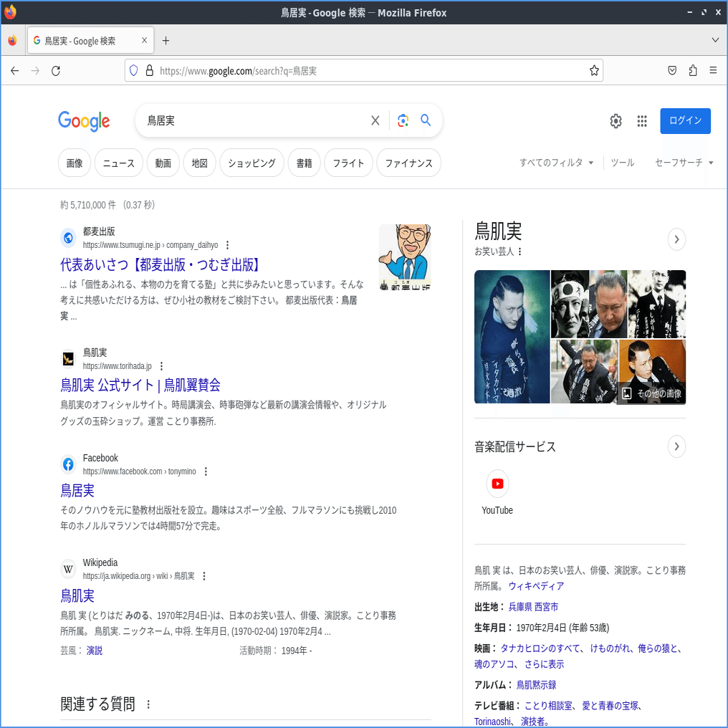Image resolution: width=728 pixels, height=728 pixels.
Task: Click the shield tracking protection icon
Action: pos(134,70)
